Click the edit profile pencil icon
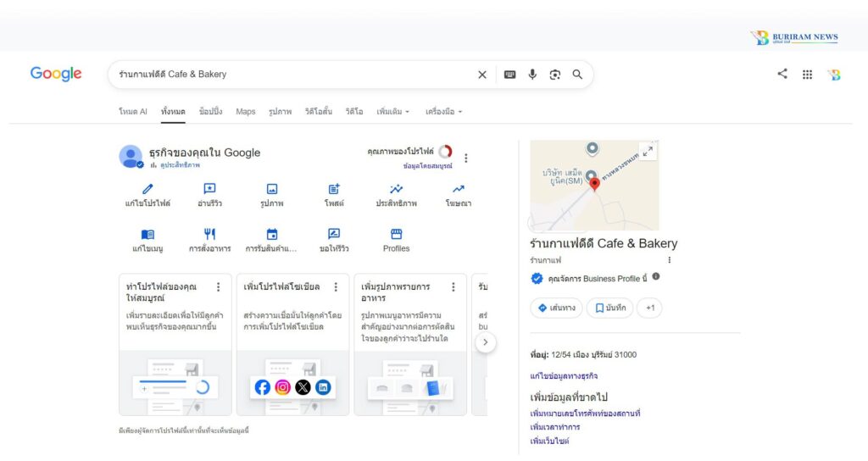 [x=147, y=189]
